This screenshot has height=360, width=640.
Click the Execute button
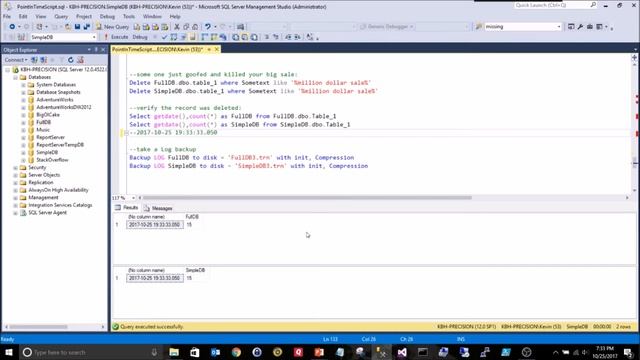coord(116,37)
